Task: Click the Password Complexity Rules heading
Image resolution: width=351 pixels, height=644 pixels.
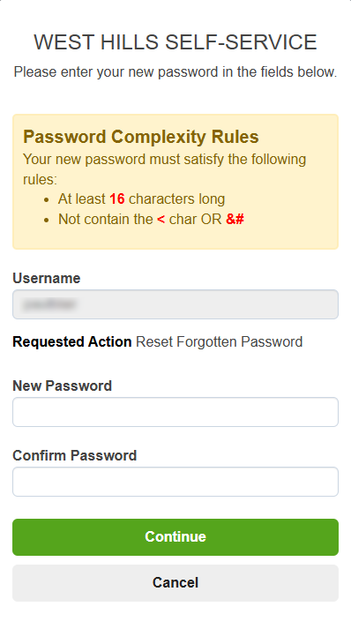Action: (141, 137)
